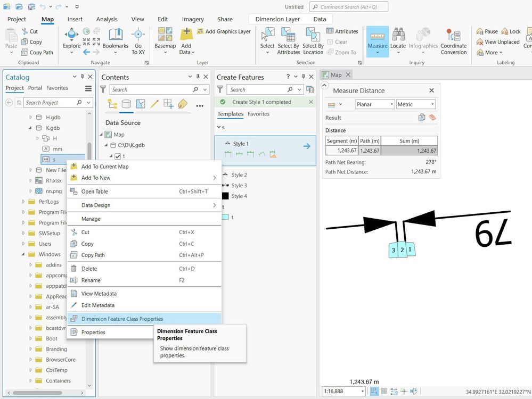Image resolution: width=532 pixels, height=399 pixels.
Task: Toggle constraints icon in status bar
Action: [x=394, y=391]
